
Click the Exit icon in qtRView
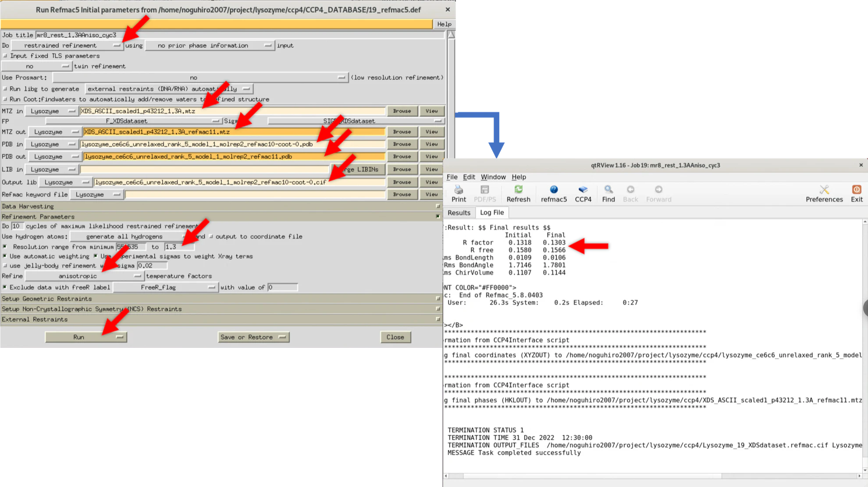857,193
